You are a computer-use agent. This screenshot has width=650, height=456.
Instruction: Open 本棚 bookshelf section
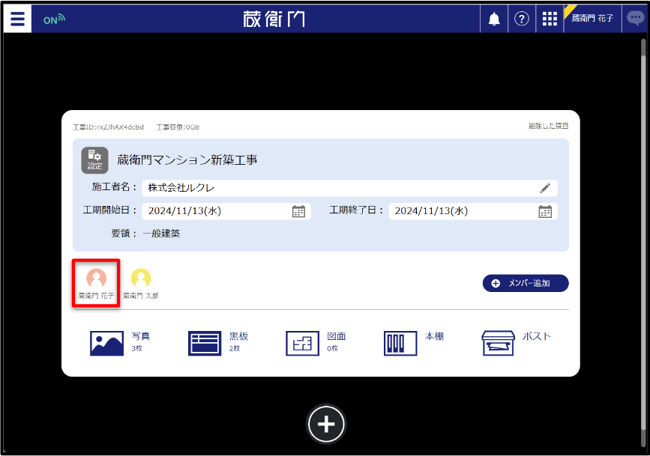(414, 342)
